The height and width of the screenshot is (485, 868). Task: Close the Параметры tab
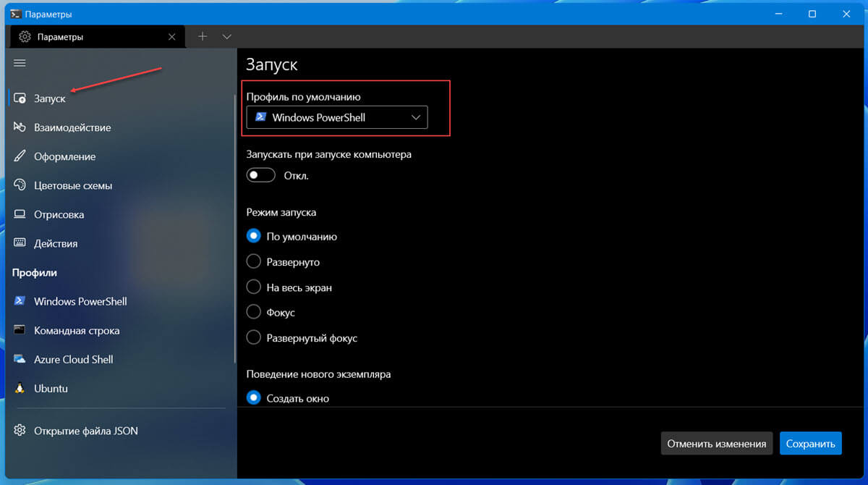pyautogui.click(x=171, y=36)
